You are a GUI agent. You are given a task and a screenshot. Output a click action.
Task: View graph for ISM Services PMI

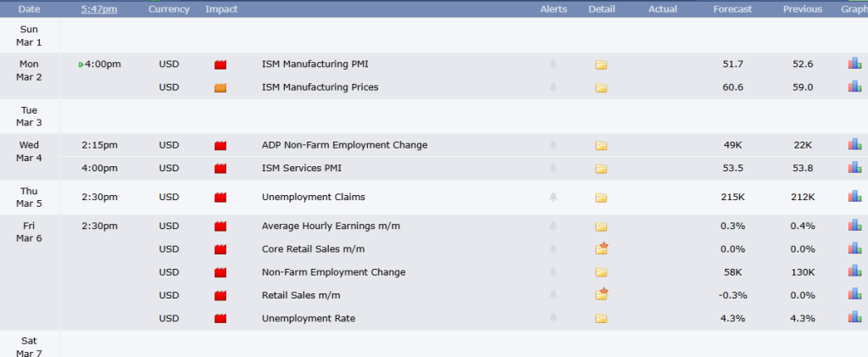click(x=854, y=168)
